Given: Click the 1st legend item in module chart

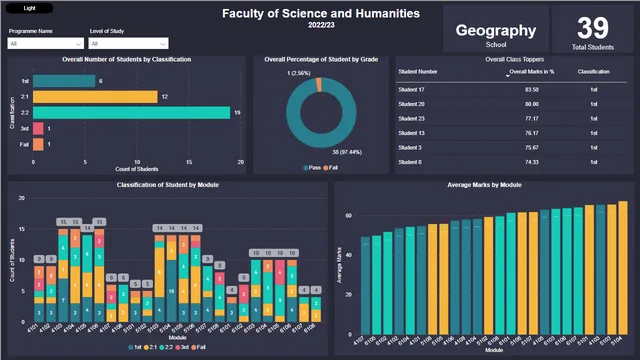Looking at the screenshot, I should (135, 347).
